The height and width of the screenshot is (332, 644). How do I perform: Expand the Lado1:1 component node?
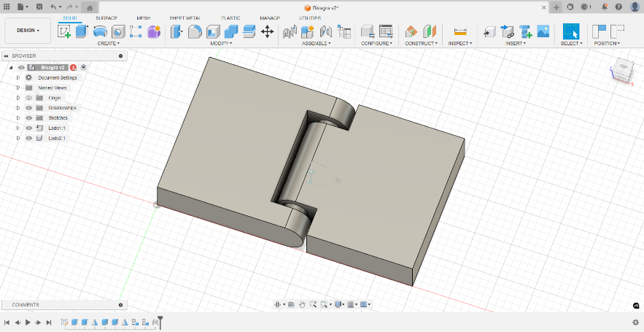18,128
